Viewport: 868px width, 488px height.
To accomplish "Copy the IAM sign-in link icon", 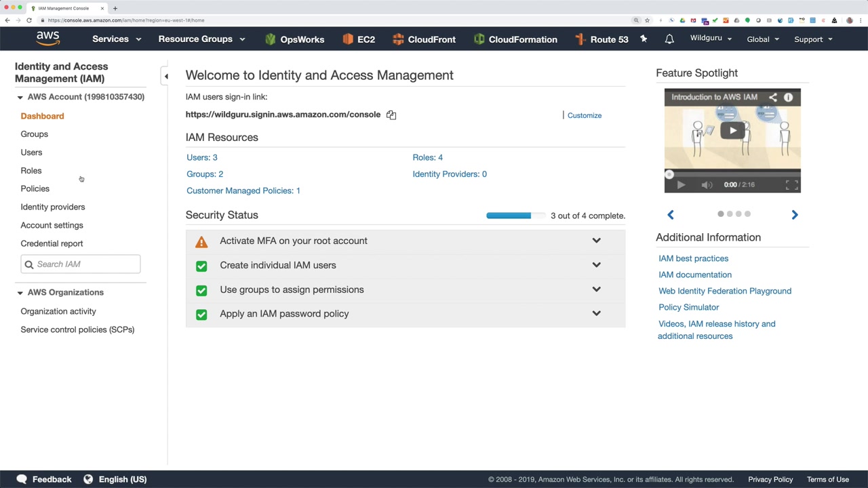I will [391, 115].
